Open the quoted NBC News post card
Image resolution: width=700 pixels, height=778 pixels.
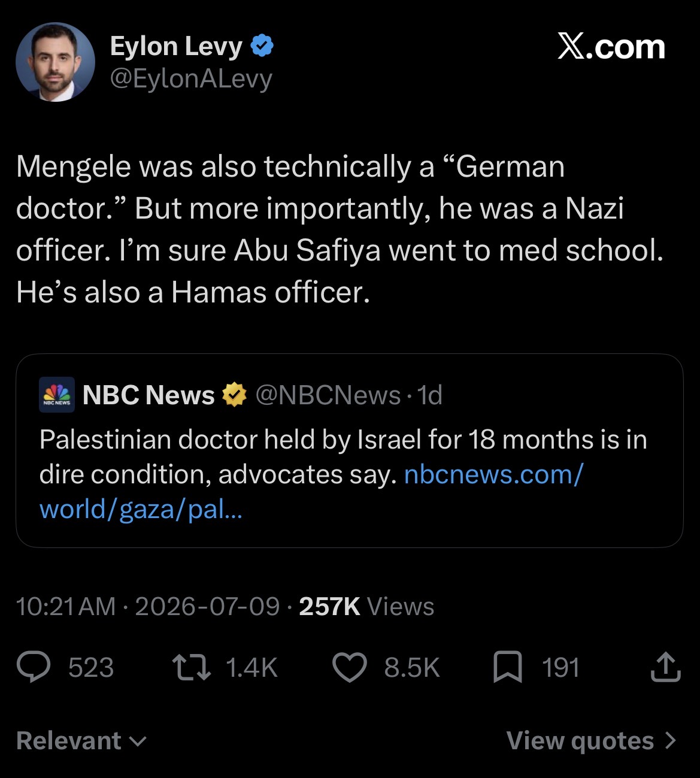pyautogui.click(x=350, y=450)
